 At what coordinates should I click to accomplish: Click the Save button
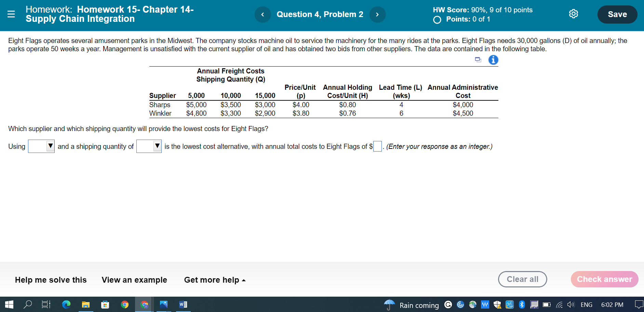pos(617,14)
